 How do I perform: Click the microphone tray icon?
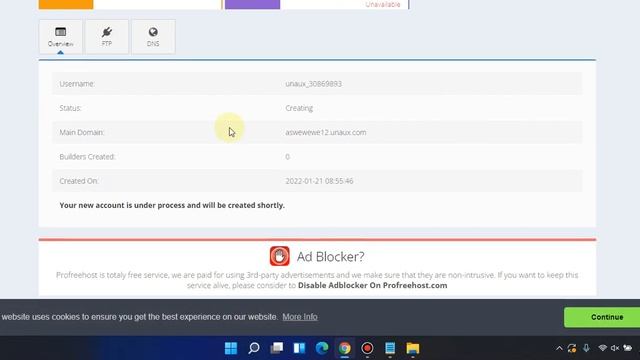[586, 348]
